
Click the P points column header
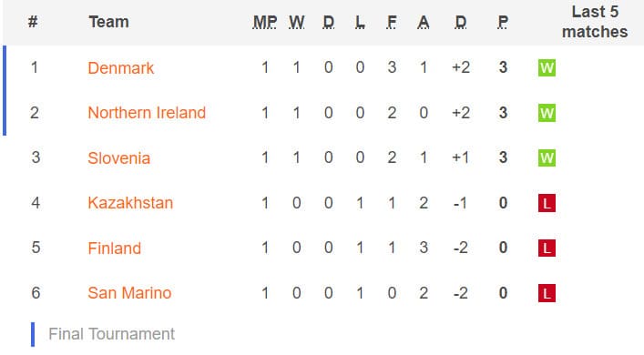[503, 22]
